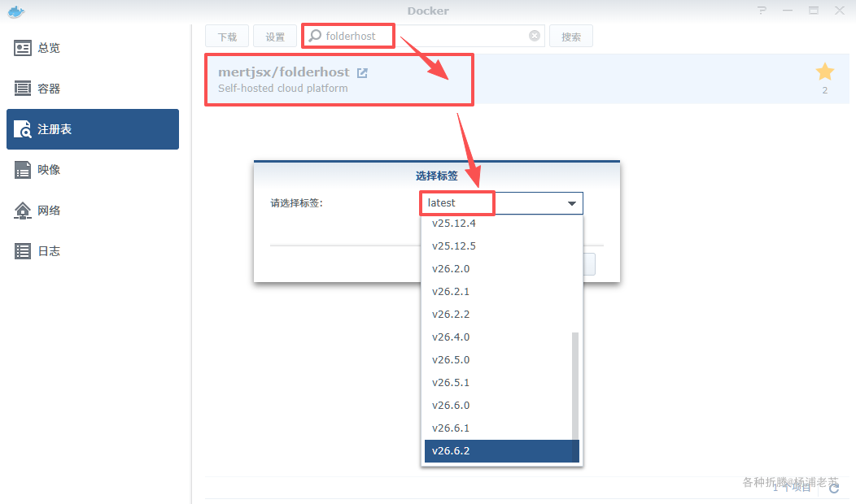This screenshot has width=856, height=504.
Task: Choose tag v26.2.2
Action: coord(502,315)
